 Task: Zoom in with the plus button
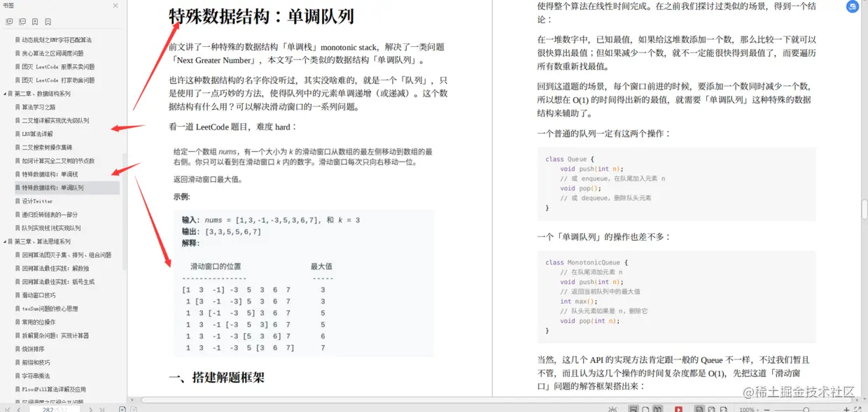tap(846, 409)
